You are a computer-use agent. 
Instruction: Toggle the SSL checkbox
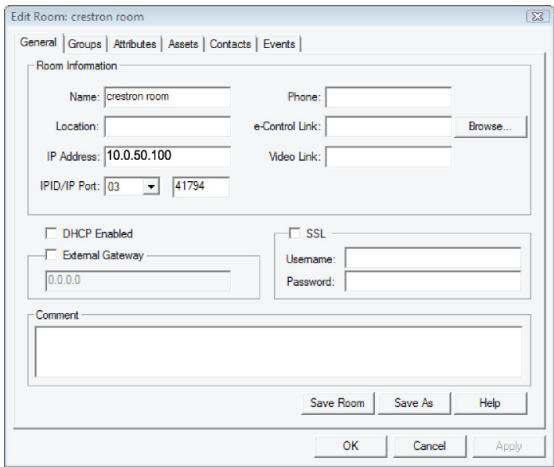coord(294,233)
